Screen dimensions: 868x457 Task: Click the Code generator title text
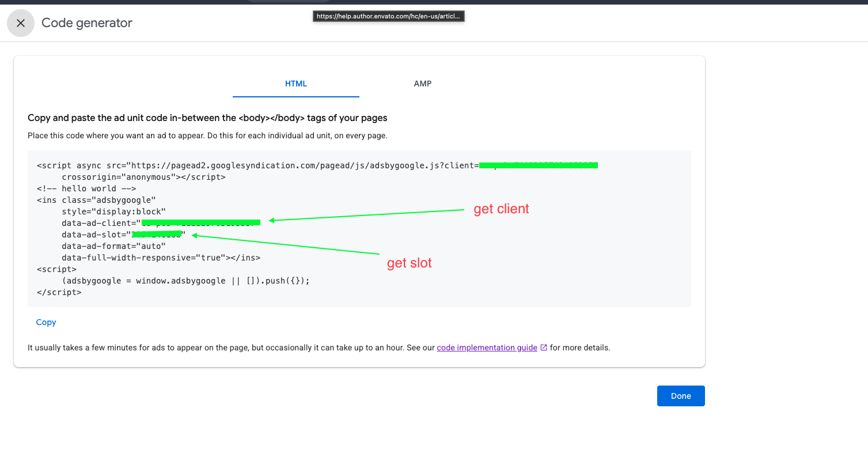(x=87, y=23)
